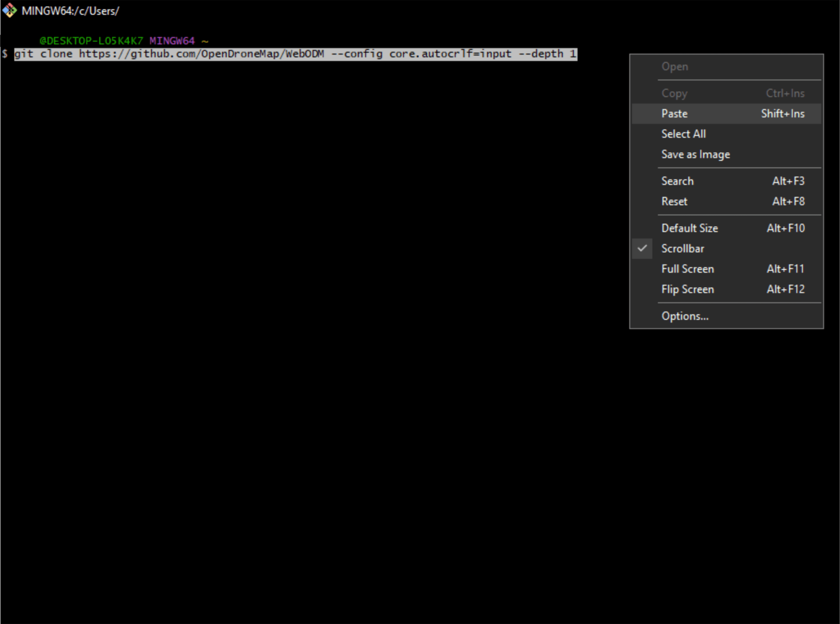Click the github.com WebODM URL text
The image size is (840, 624).
(x=201, y=54)
